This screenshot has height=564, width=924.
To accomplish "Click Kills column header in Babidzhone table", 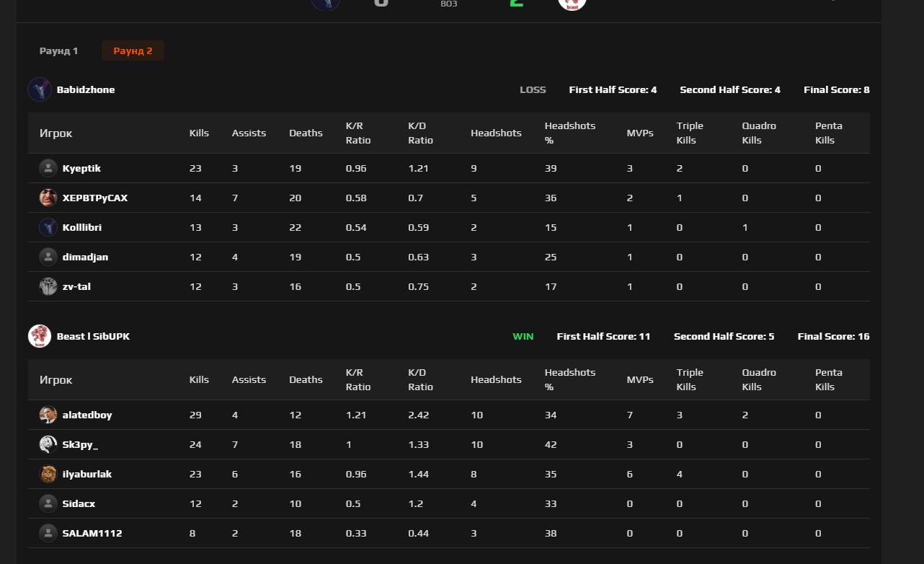I will point(199,133).
